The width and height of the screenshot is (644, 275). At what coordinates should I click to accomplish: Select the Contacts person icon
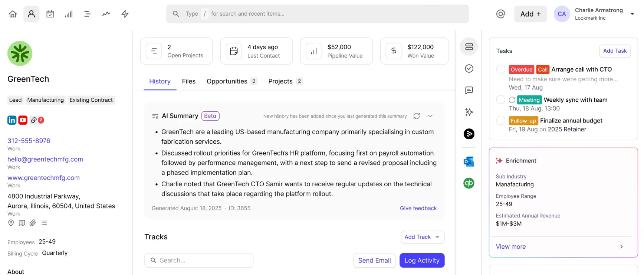32,14
